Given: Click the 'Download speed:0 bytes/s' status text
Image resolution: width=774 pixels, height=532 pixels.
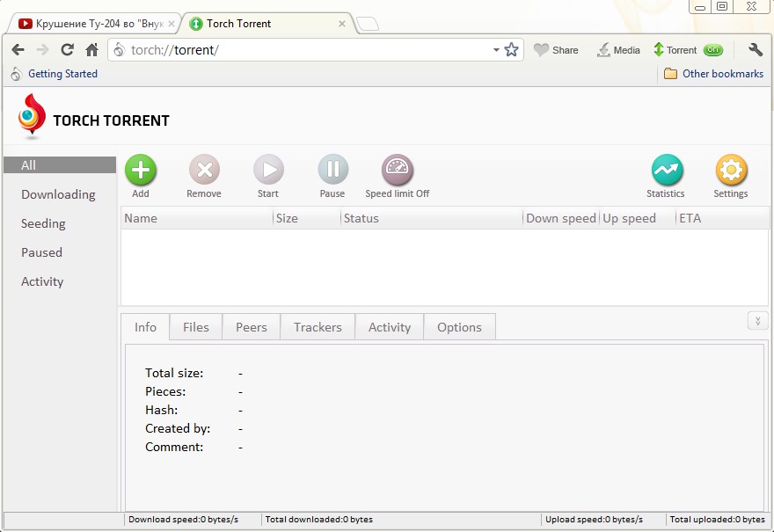Looking at the screenshot, I should 183,519.
